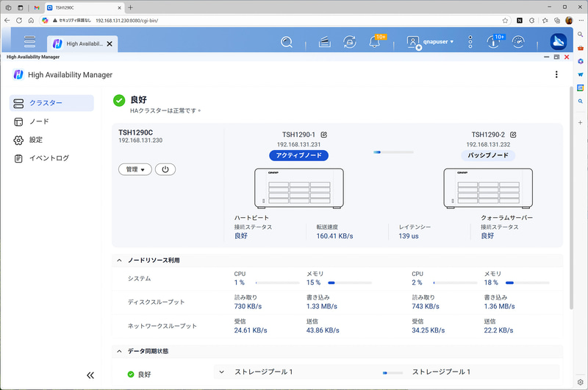This screenshot has width=588, height=390.
Task: Click the 730 KB/s read throughput value
Action: [x=248, y=306]
